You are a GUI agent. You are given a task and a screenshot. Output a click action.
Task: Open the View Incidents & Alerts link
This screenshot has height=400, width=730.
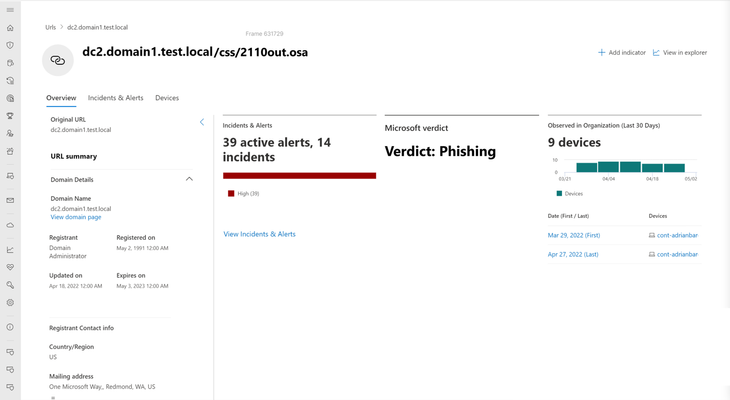point(259,234)
